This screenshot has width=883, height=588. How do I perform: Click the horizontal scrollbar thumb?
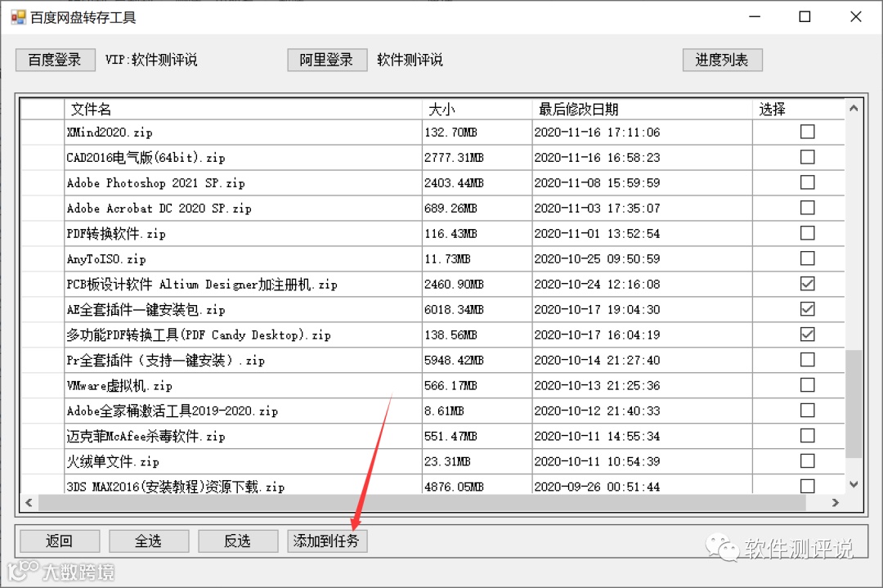tap(421, 502)
